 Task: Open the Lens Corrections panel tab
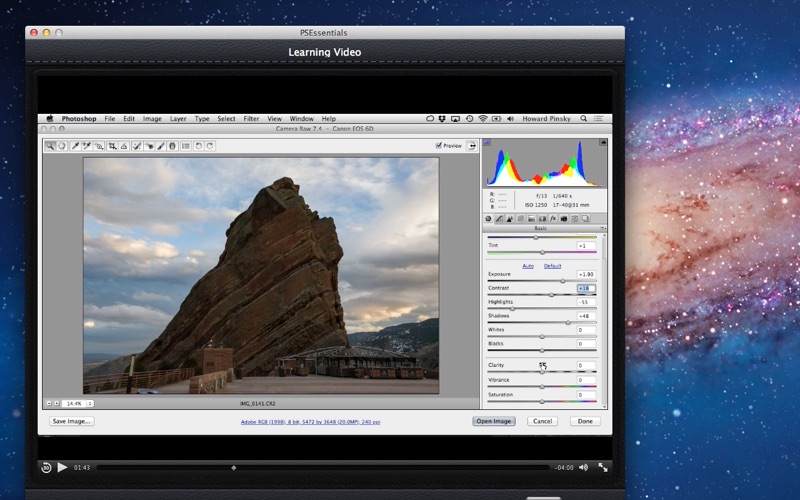click(542, 218)
